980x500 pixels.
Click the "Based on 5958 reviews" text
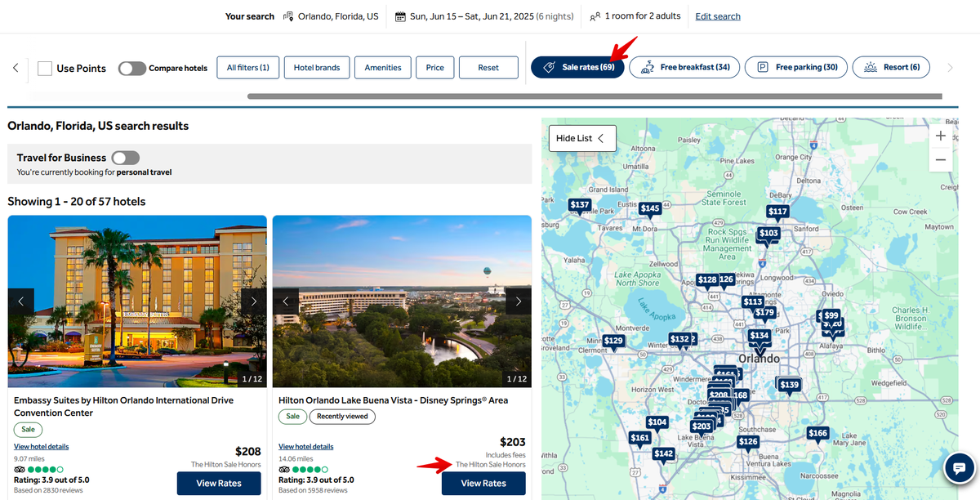coord(313,490)
